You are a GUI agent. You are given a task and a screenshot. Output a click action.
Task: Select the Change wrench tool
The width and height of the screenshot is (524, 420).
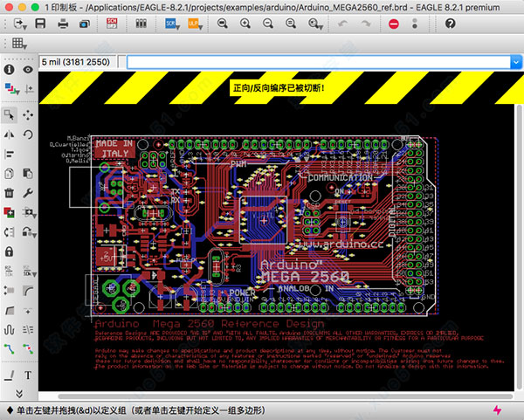(x=28, y=193)
